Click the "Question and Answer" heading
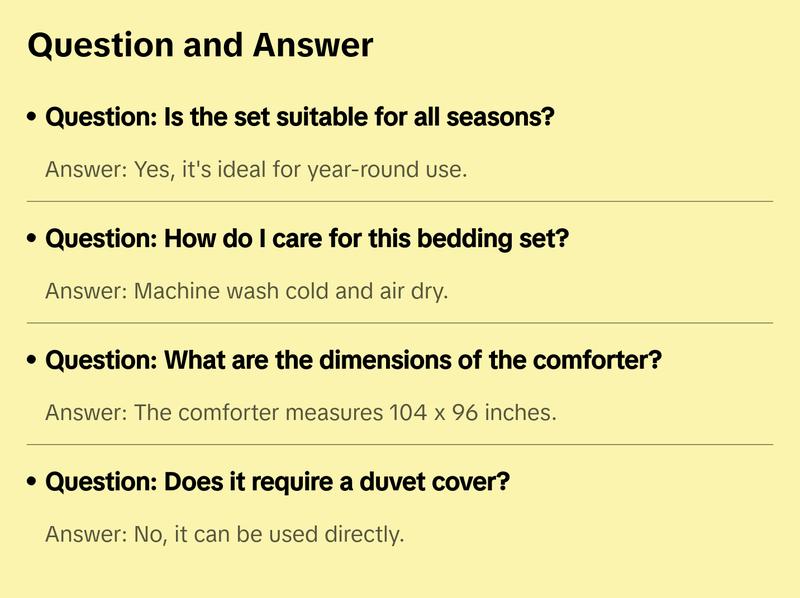Screen dimensions: 800x598 (x=200, y=45)
